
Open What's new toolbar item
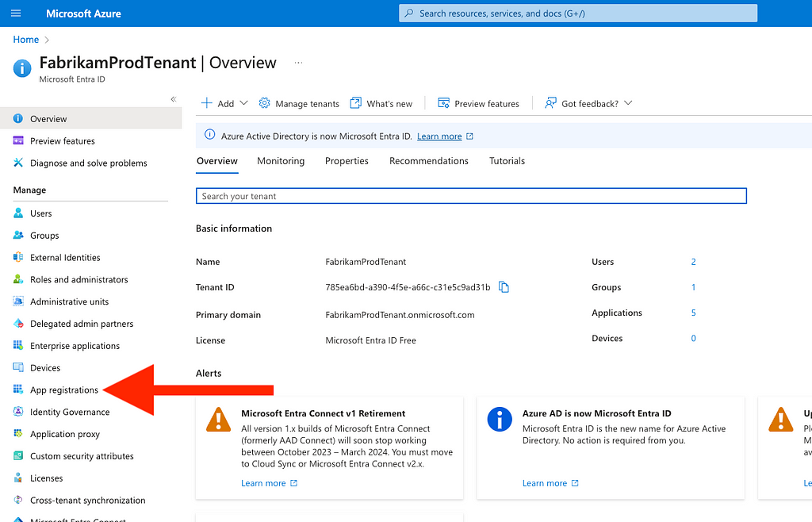pos(381,104)
